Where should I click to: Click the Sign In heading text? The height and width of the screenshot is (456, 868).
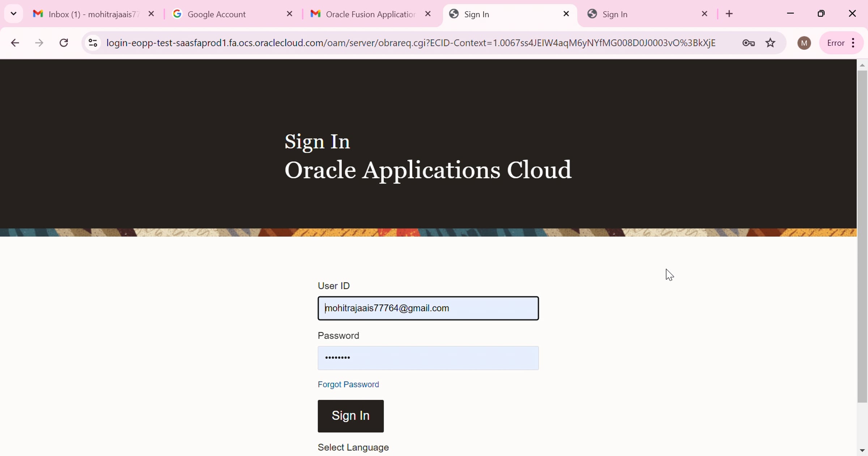coord(318,142)
